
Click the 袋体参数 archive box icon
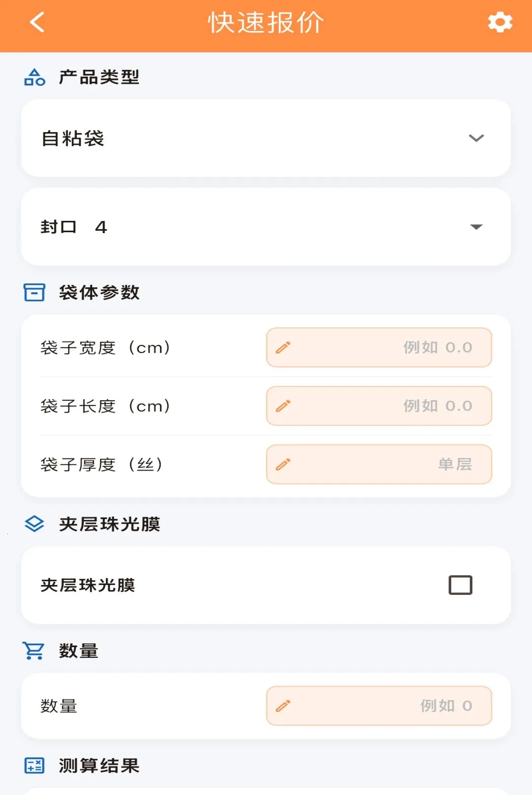[x=34, y=292]
